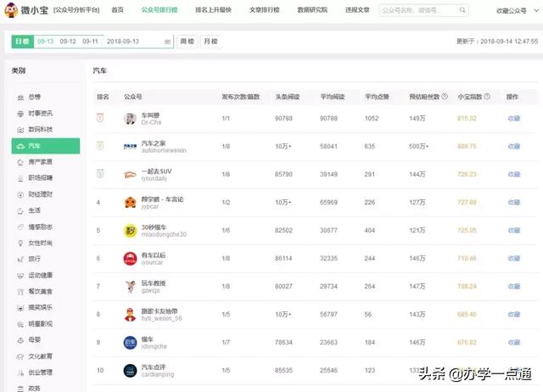The width and height of the screenshot is (543, 392).
Task: Open the 首页 menu item
Action: [x=117, y=10]
